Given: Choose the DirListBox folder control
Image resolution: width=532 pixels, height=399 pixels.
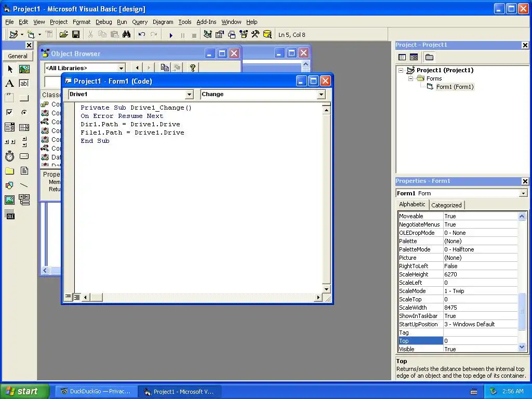Looking at the screenshot, I should (10, 170).
